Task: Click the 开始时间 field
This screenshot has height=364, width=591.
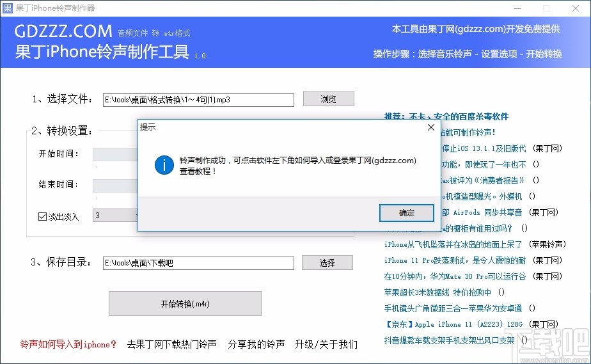Action: (x=115, y=154)
